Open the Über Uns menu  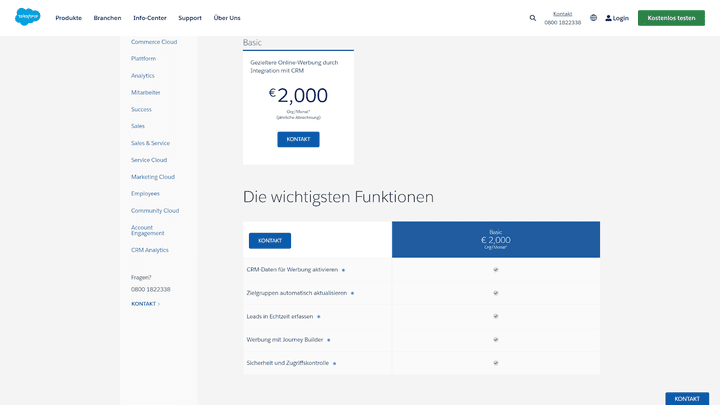pyautogui.click(x=227, y=18)
